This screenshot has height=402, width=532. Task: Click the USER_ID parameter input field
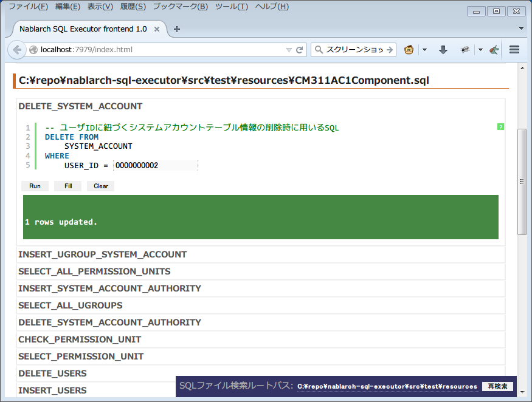(155, 165)
